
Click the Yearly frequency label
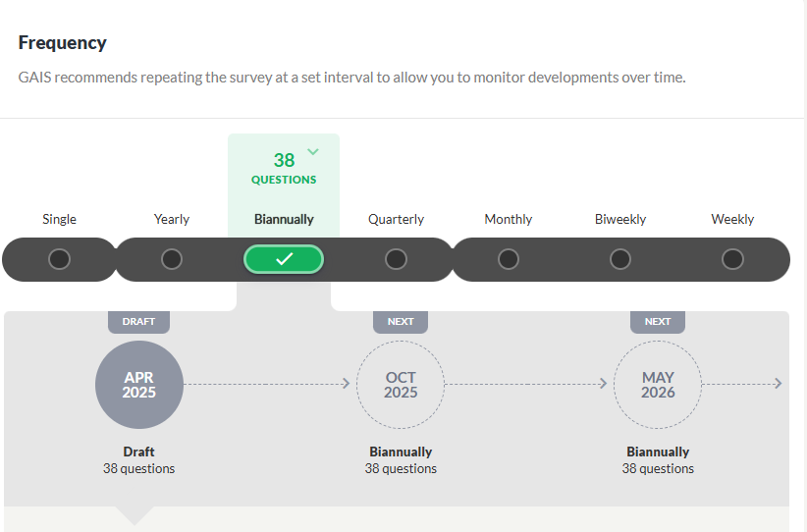tap(172, 219)
